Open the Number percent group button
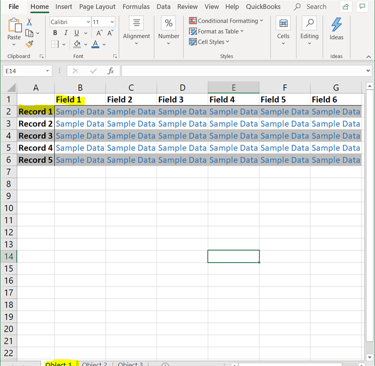 tap(168, 31)
